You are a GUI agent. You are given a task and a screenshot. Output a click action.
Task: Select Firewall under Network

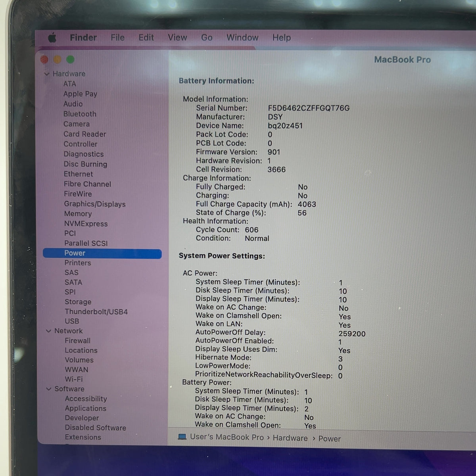[x=78, y=341]
